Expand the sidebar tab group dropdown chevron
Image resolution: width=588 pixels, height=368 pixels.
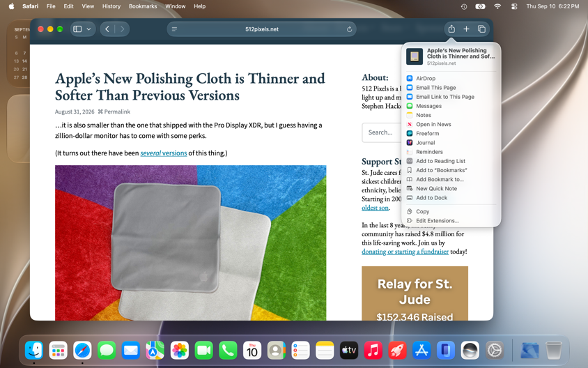pos(89,29)
